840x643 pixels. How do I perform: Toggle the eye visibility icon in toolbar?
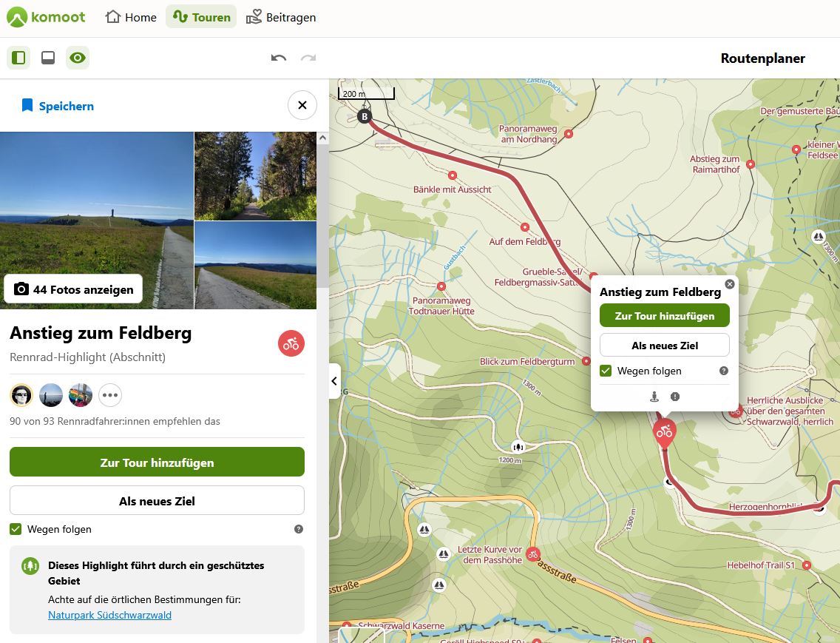pyautogui.click(x=78, y=58)
